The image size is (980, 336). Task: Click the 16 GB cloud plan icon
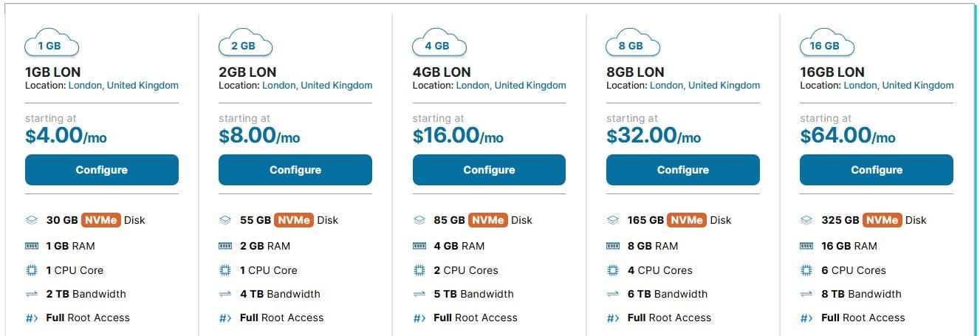826,44
